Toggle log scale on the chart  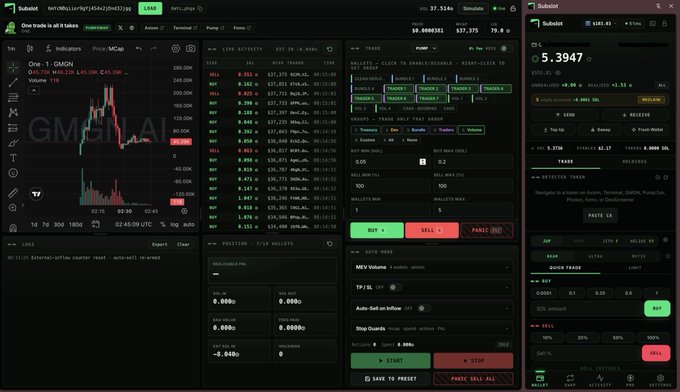coord(174,224)
